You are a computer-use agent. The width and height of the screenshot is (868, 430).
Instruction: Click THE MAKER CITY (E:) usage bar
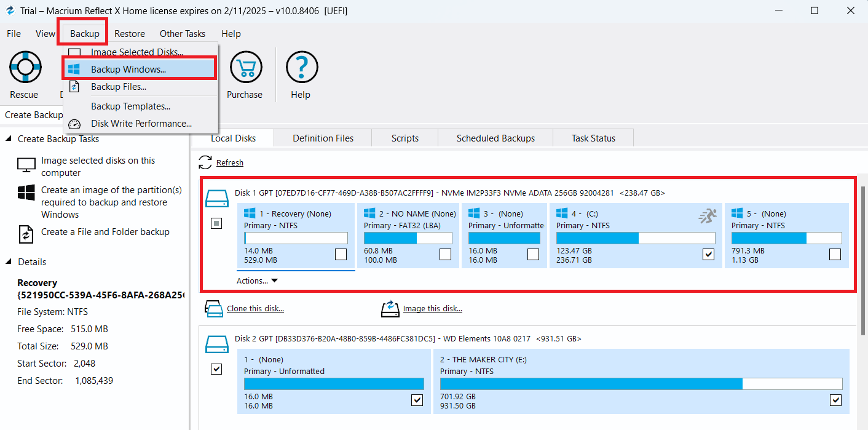tap(641, 384)
